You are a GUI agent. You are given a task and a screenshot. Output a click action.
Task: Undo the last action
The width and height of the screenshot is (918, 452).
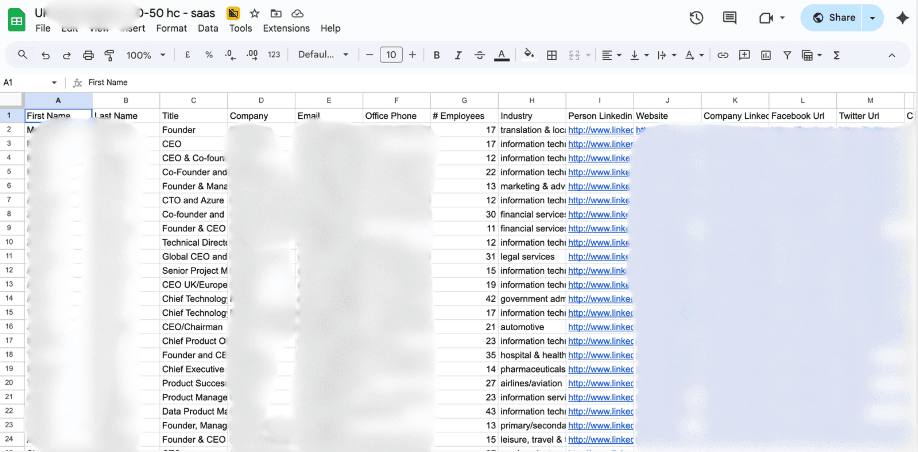(x=45, y=55)
